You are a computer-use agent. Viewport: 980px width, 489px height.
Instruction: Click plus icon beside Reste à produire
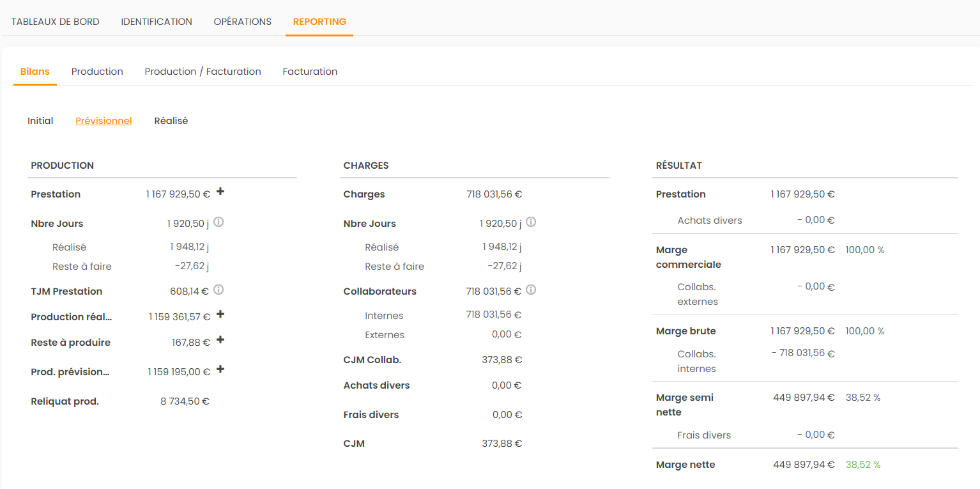pyautogui.click(x=220, y=339)
